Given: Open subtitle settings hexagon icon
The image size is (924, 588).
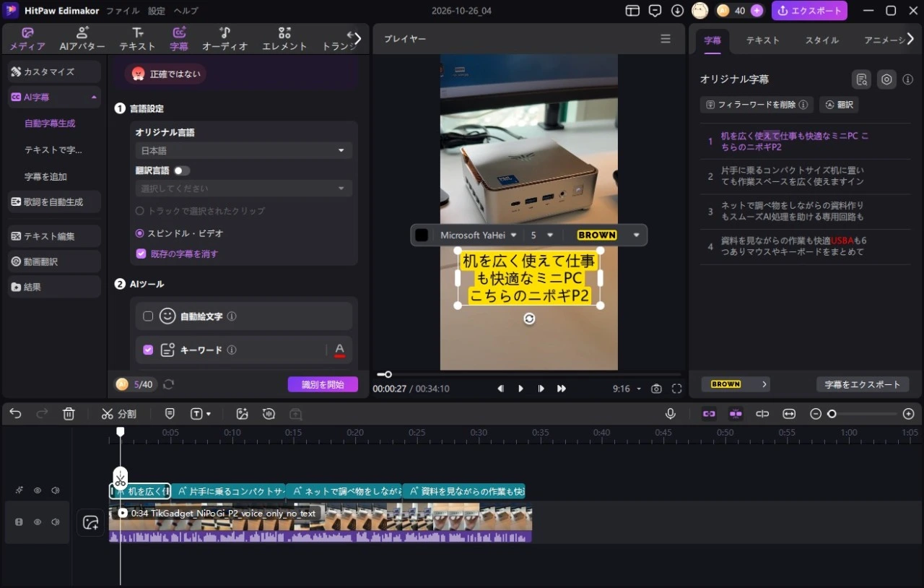Looking at the screenshot, I should point(886,79).
